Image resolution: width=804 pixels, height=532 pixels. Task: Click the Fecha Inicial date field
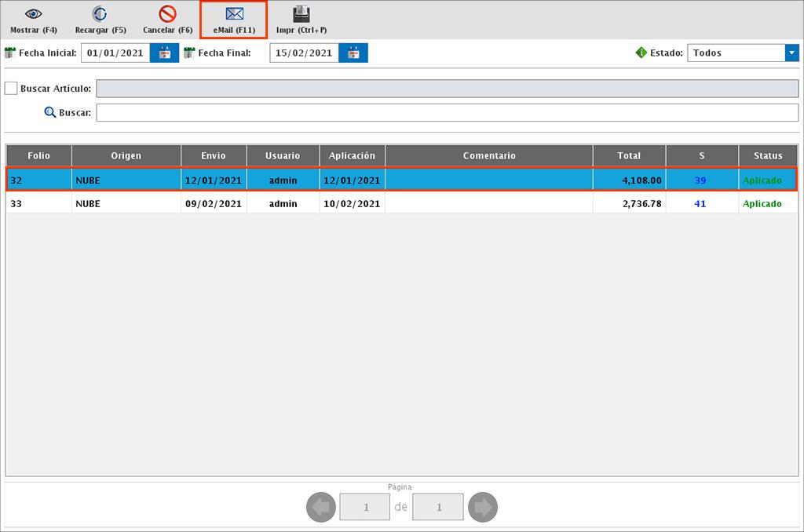(x=115, y=53)
